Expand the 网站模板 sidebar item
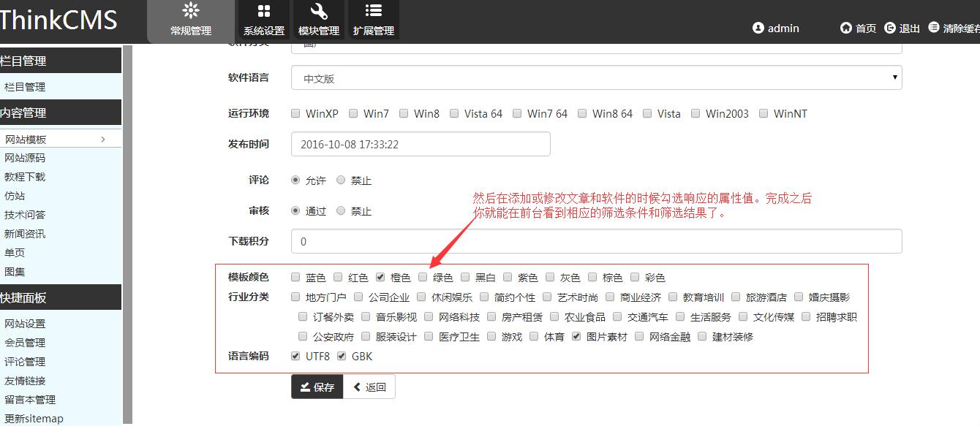Viewport: 980px width, 426px height. point(61,139)
